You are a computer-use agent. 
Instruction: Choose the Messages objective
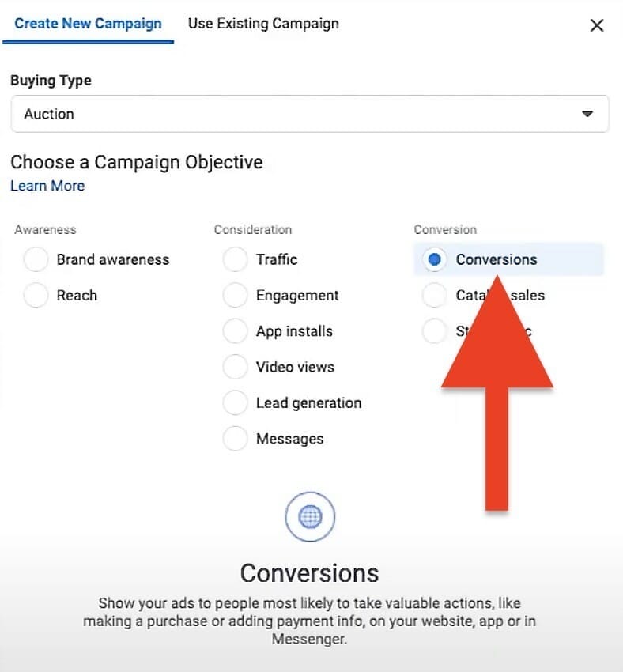(x=236, y=438)
